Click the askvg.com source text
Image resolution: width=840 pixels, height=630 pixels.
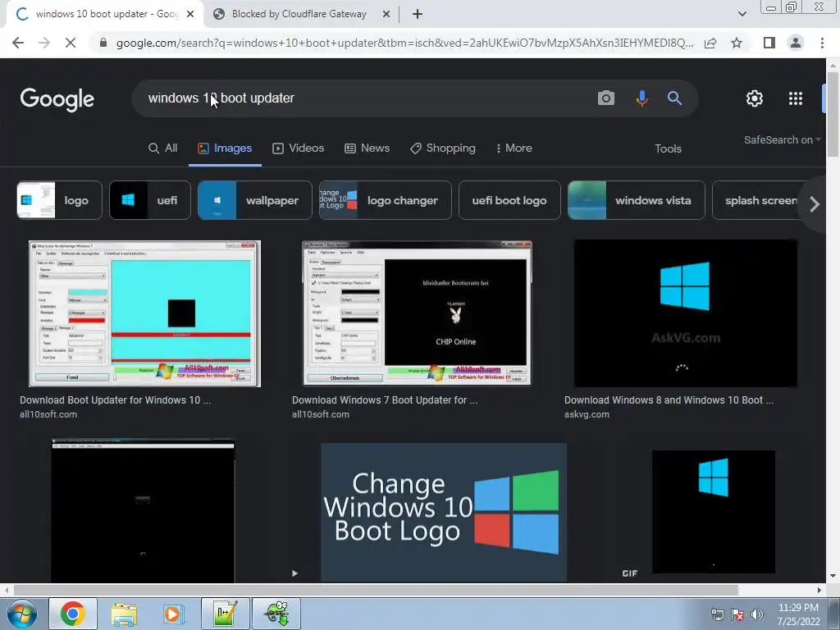pyautogui.click(x=587, y=414)
